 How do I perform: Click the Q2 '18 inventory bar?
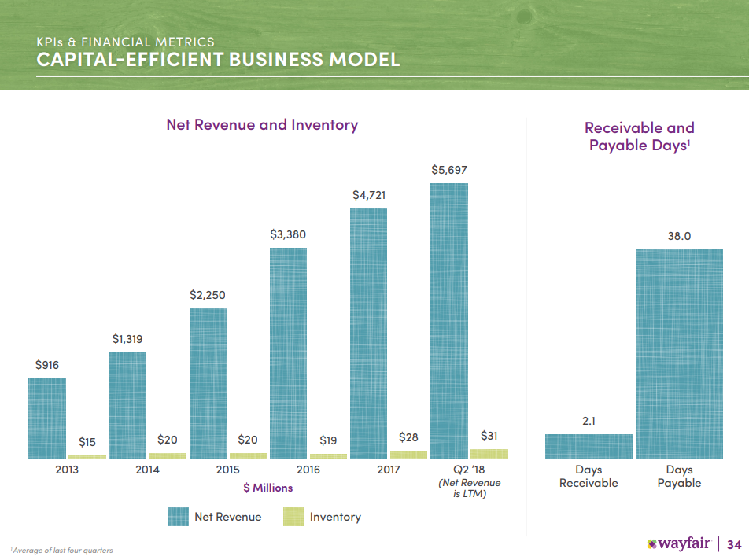(x=489, y=454)
